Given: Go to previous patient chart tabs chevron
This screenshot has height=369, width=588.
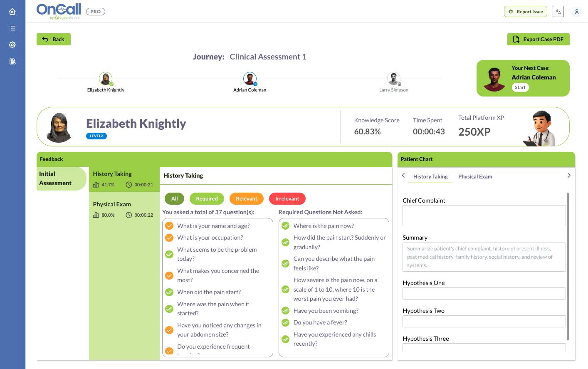Looking at the screenshot, I should (403, 176).
